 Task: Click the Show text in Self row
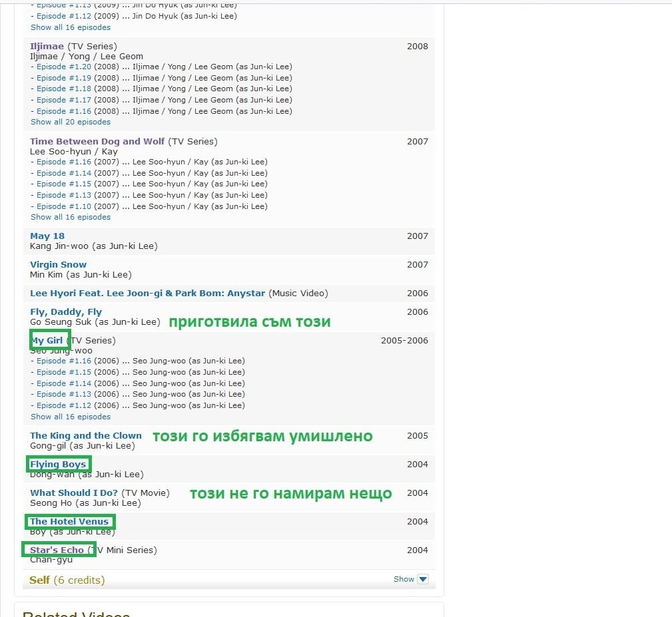[x=404, y=580]
